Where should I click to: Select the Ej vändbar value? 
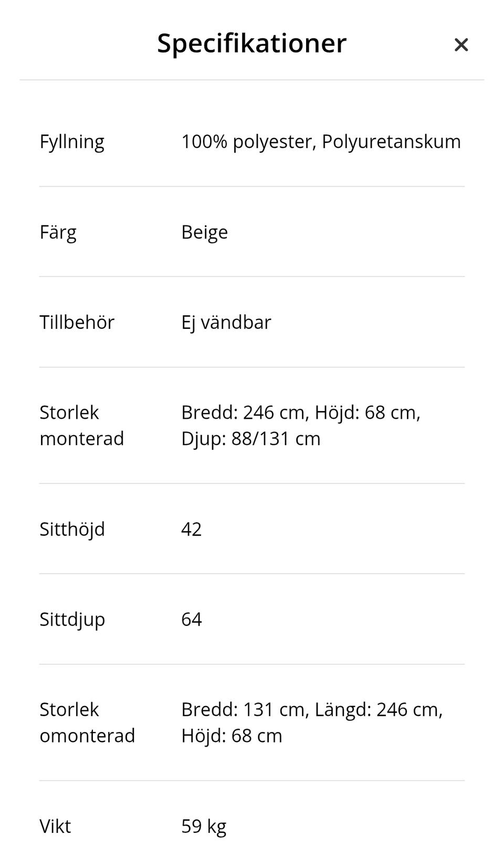pos(226,323)
